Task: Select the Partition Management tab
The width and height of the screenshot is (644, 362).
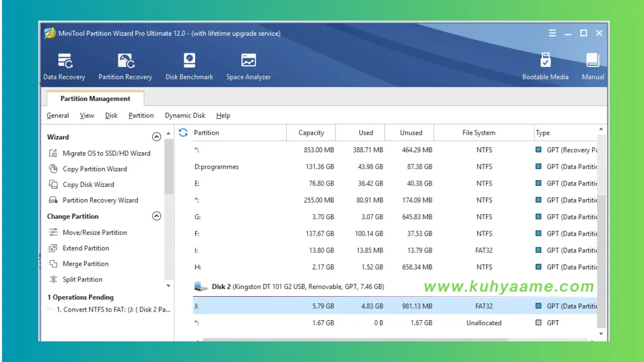Action: 95,99
